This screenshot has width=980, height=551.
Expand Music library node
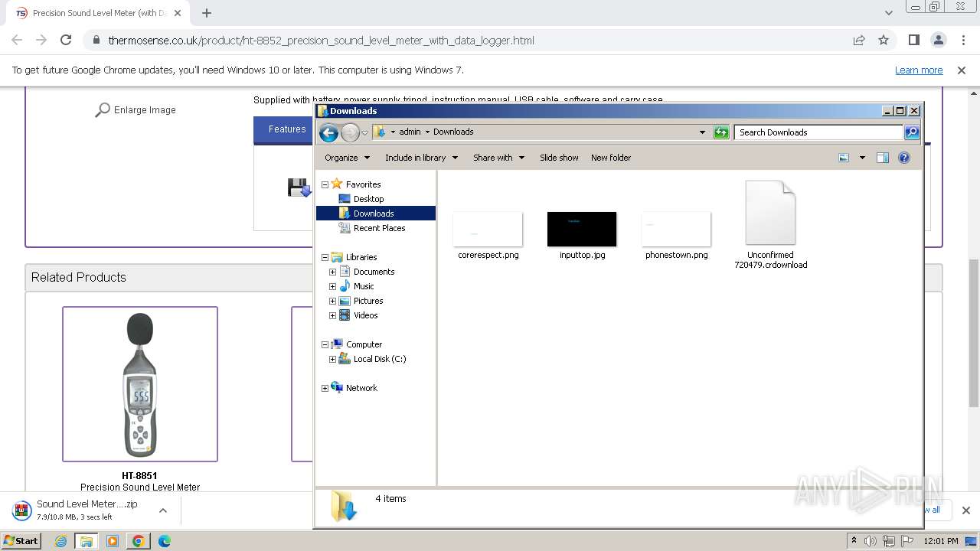click(332, 286)
